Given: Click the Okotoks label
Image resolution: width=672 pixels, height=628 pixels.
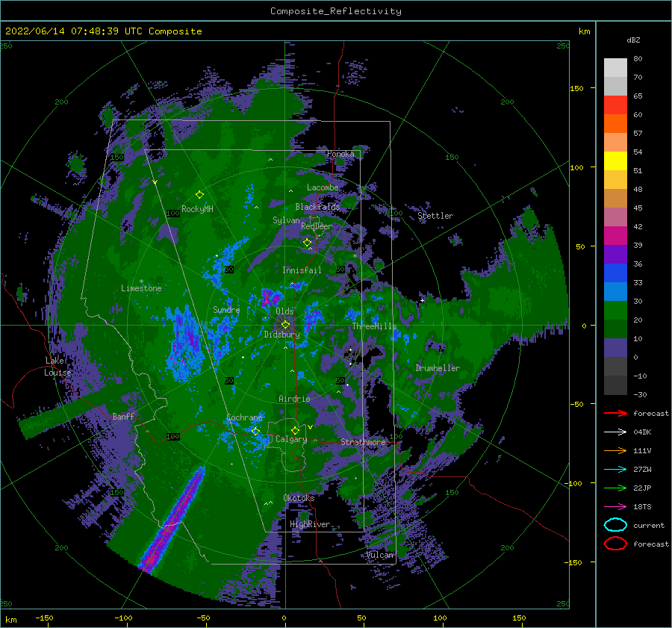Looking at the screenshot, I should [299, 498].
